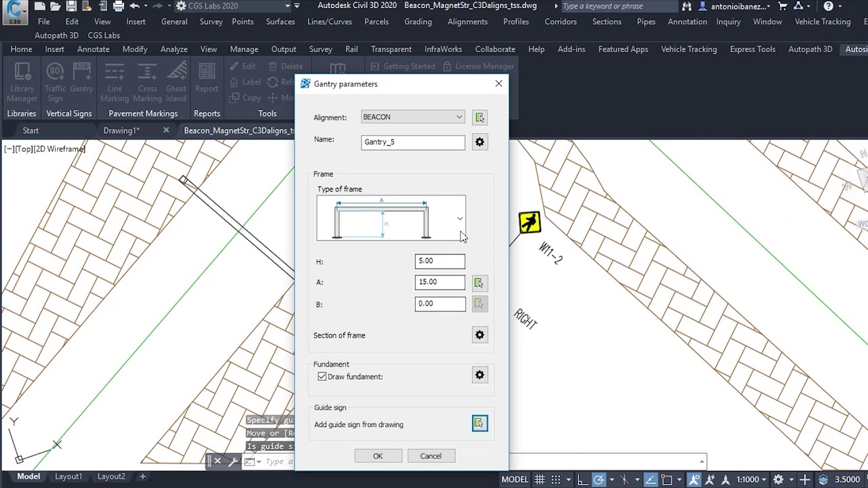868x488 pixels.
Task: Click into the A value field 15.00
Action: 439,282
